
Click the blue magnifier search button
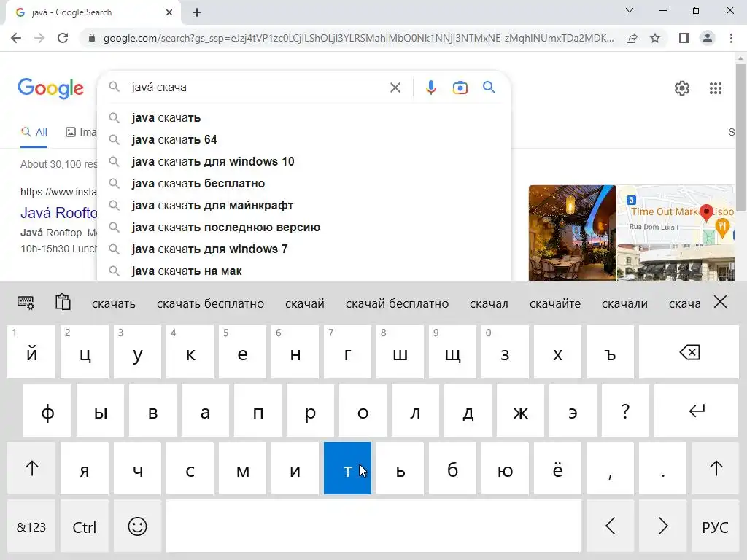[x=489, y=87]
